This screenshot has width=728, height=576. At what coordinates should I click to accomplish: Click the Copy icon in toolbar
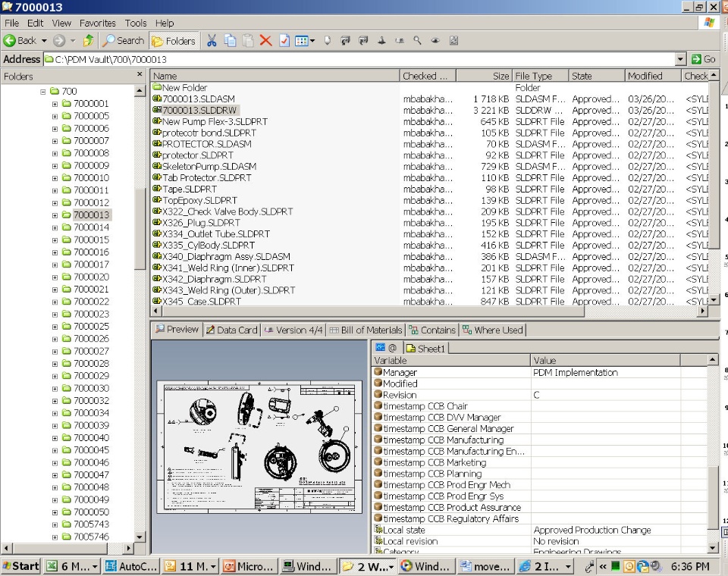(x=231, y=41)
